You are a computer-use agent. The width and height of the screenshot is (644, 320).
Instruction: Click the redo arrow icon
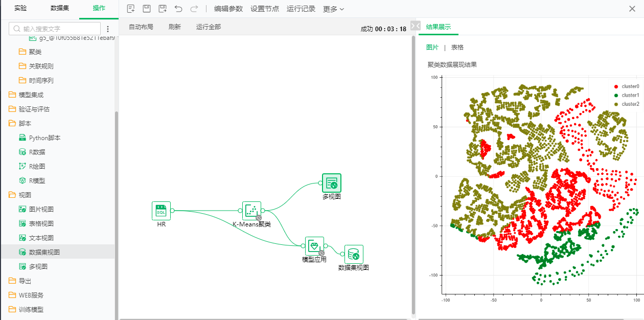pyautogui.click(x=194, y=9)
